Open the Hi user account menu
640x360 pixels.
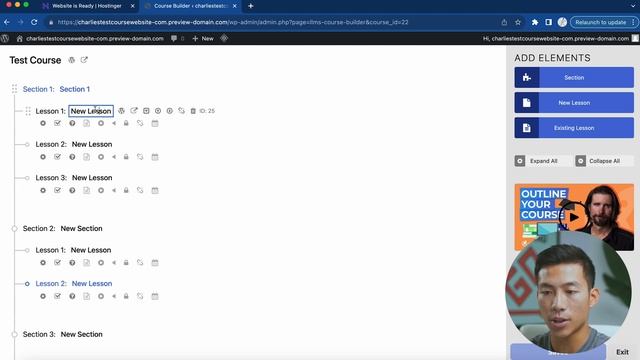[560, 38]
